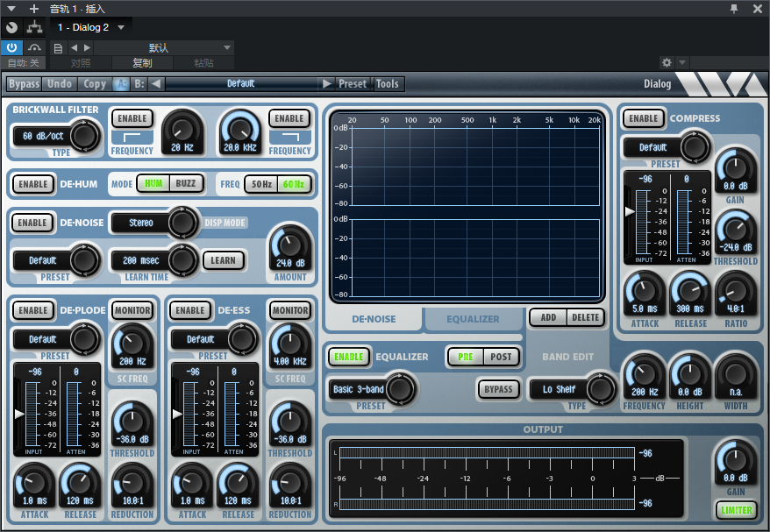The width and height of the screenshot is (770, 532).
Task: Go to next host preset arrow
Action: coord(87,47)
